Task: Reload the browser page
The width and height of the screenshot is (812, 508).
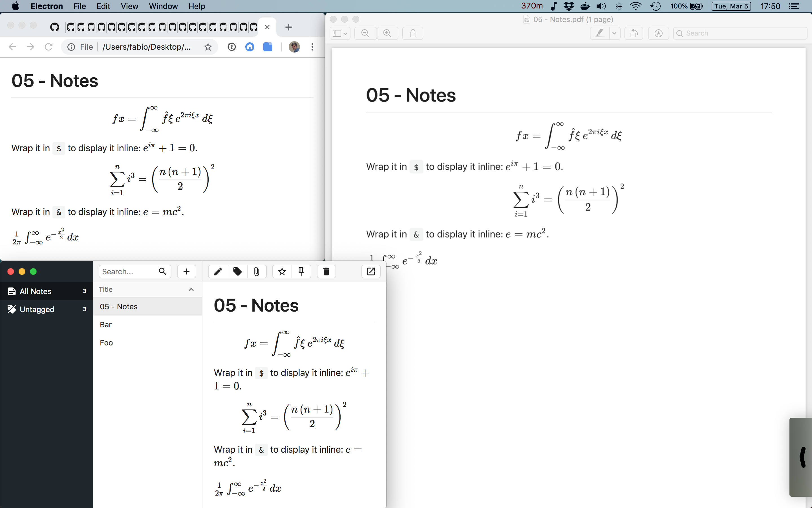Action: [x=49, y=47]
